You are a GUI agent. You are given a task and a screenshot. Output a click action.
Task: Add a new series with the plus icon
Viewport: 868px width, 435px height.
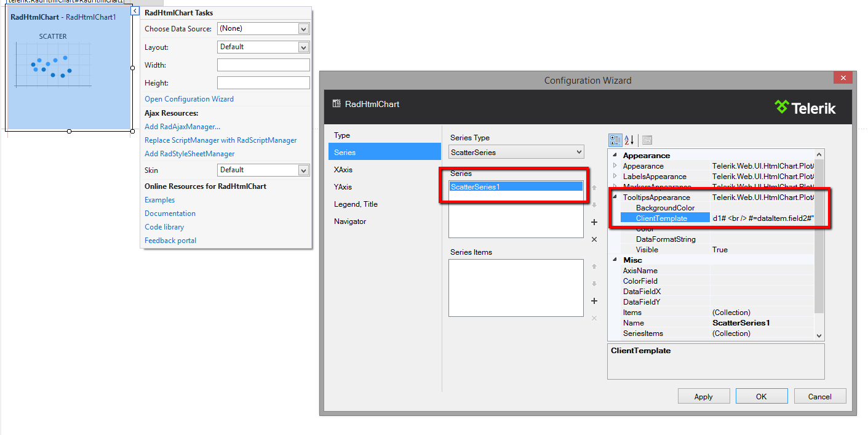594,222
